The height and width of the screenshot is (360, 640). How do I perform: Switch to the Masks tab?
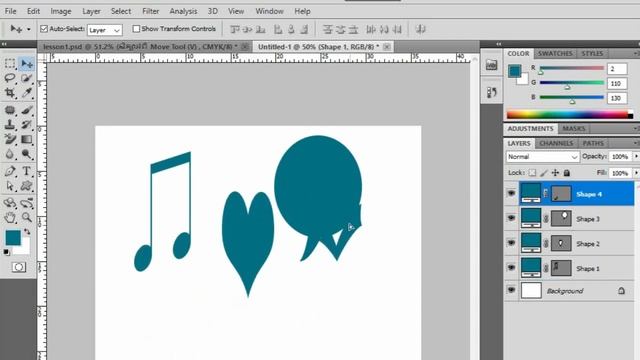tap(573, 129)
